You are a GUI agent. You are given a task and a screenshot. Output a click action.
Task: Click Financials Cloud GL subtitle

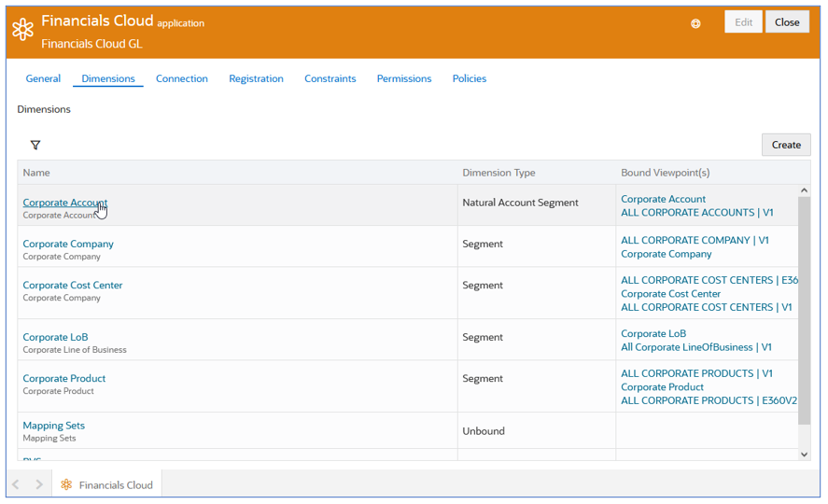point(91,44)
